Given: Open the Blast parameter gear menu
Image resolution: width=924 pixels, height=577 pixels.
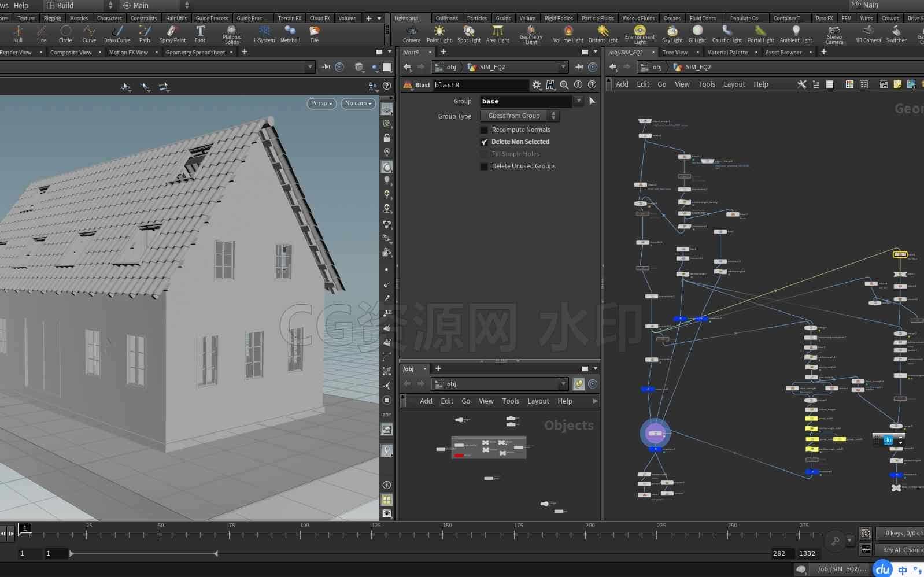Looking at the screenshot, I should (x=537, y=85).
